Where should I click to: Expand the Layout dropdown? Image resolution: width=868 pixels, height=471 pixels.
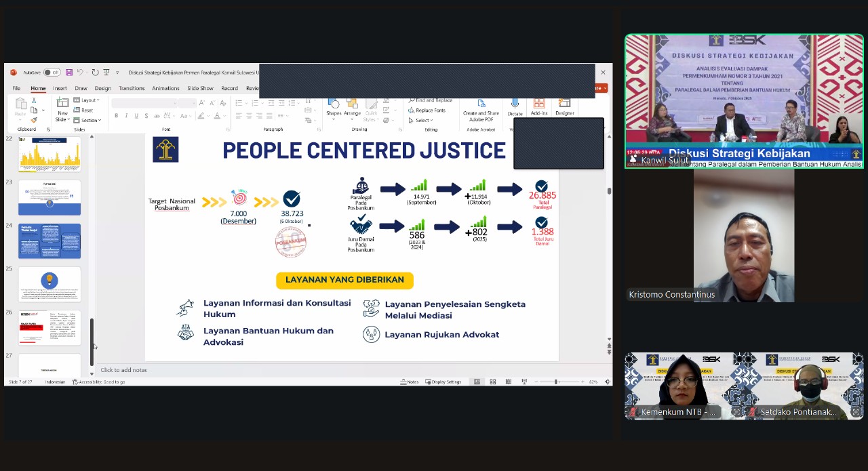tap(87, 100)
